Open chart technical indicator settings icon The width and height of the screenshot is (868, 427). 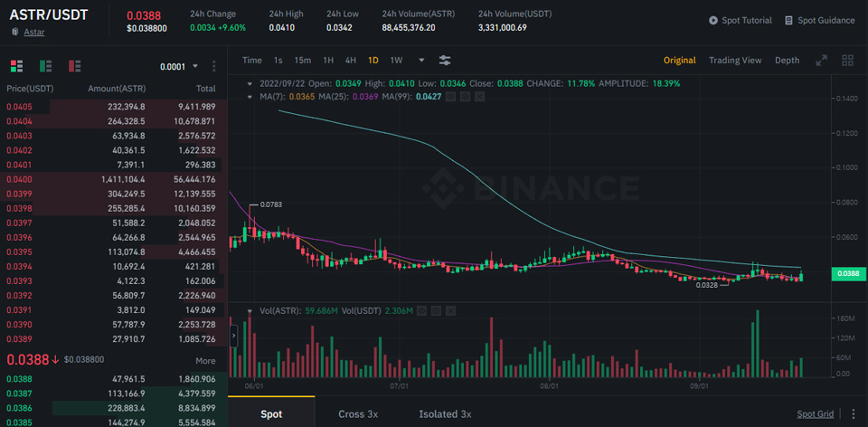pos(445,61)
